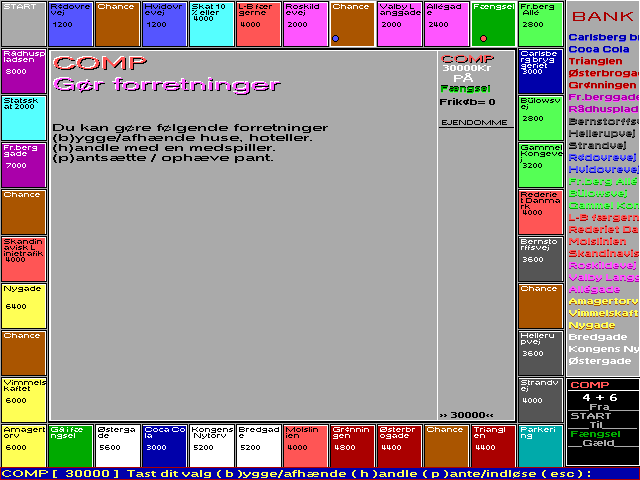Click Strandvej in the BANK list
The width and height of the screenshot is (640, 480).
597,145
